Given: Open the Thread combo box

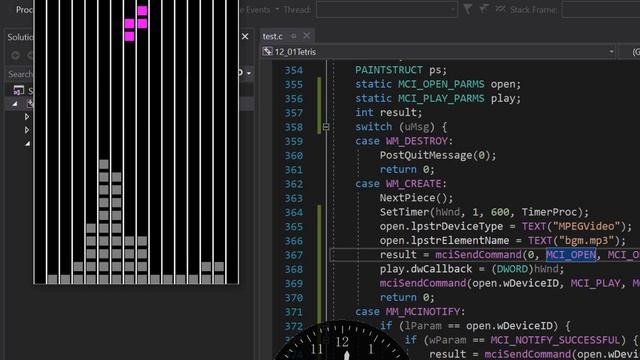Looking at the screenshot, I should [x=387, y=9].
